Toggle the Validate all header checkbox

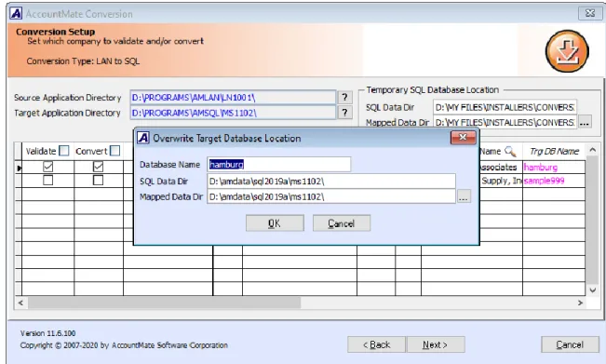coord(64,150)
